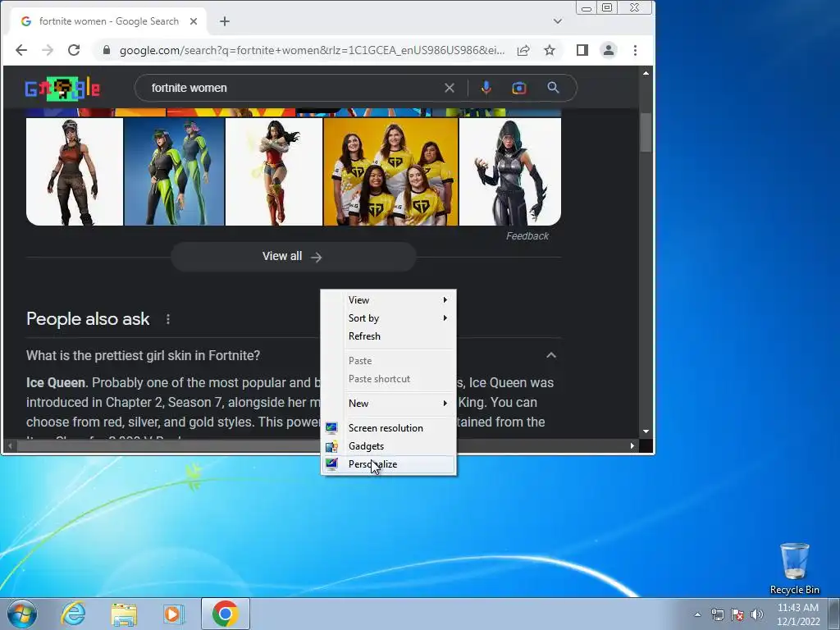840x630 pixels.
Task: Select the Recycle Bin icon
Action: coord(794,569)
